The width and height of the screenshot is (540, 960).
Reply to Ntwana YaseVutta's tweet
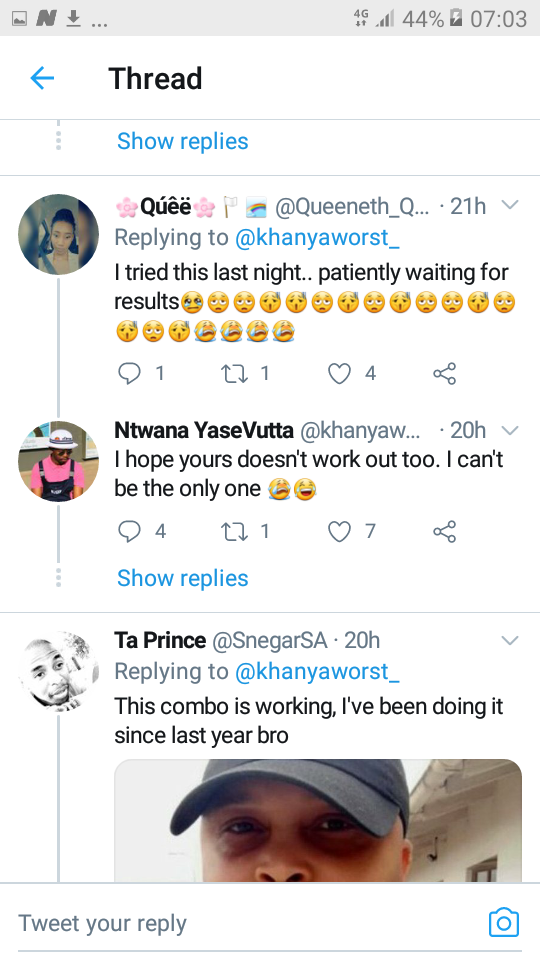tap(129, 531)
